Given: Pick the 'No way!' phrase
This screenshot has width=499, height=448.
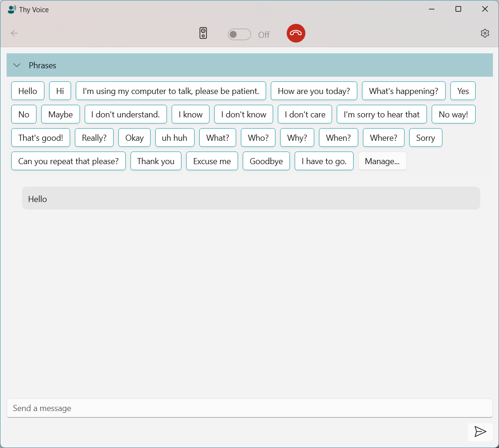Looking at the screenshot, I should point(453,114).
